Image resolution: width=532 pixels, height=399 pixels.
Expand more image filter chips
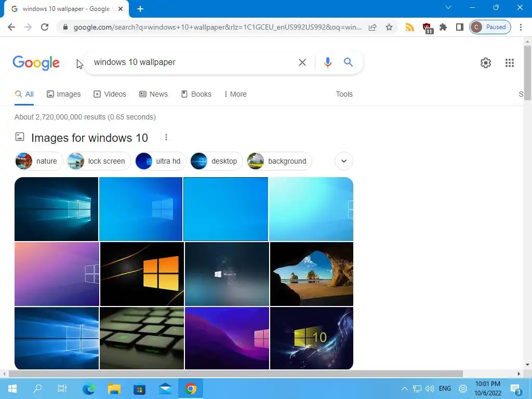coord(344,161)
